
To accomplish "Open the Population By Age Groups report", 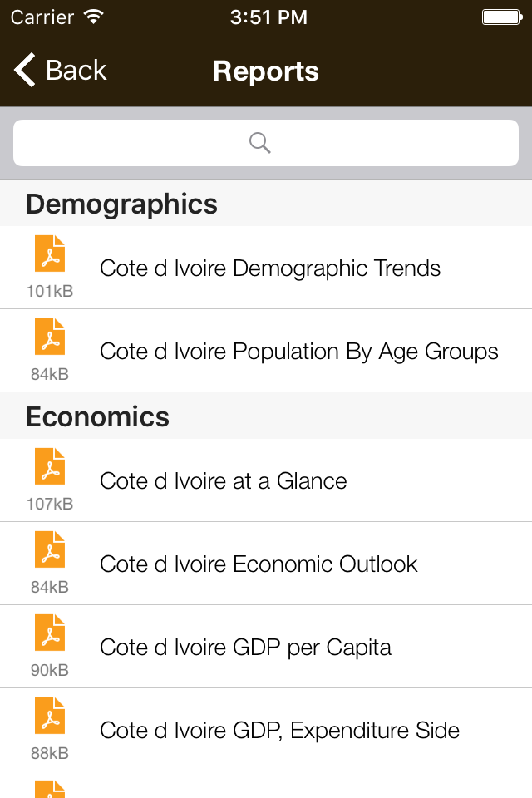I will point(299,351).
